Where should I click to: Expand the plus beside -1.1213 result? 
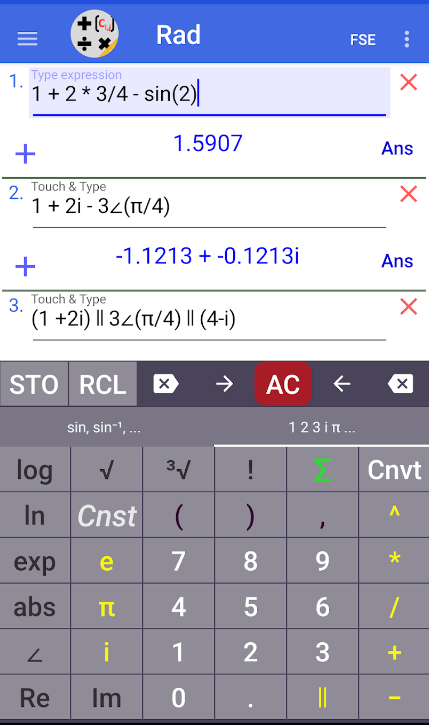25,266
